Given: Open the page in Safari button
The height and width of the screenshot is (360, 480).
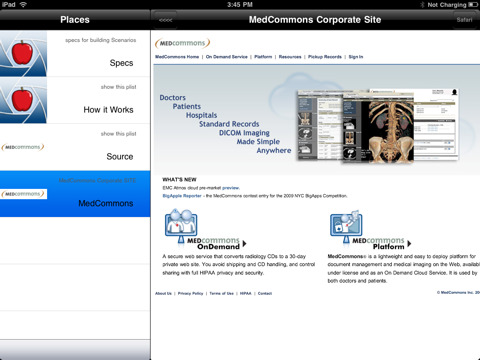Looking at the screenshot, I should [x=465, y=20].
